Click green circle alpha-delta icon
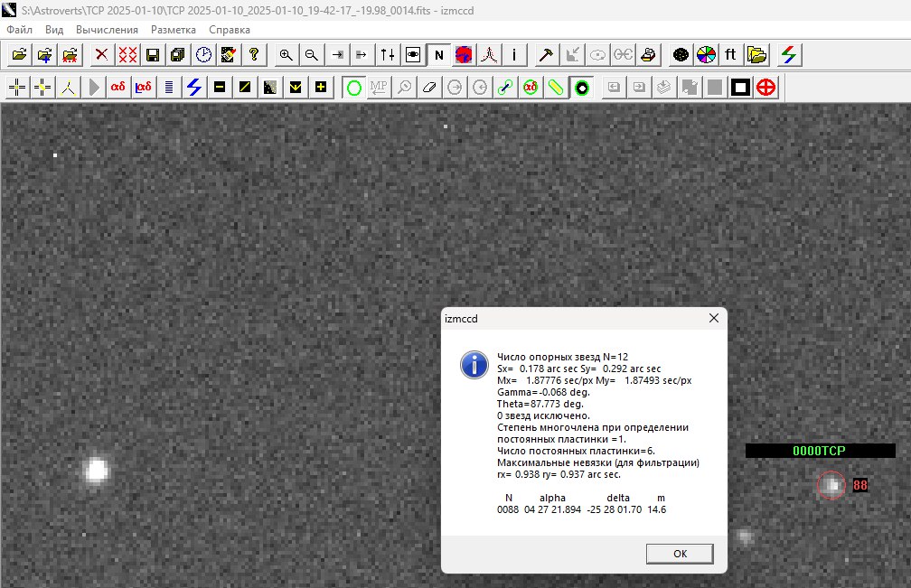This screenshot has height=588, width=911. point(531,88)
